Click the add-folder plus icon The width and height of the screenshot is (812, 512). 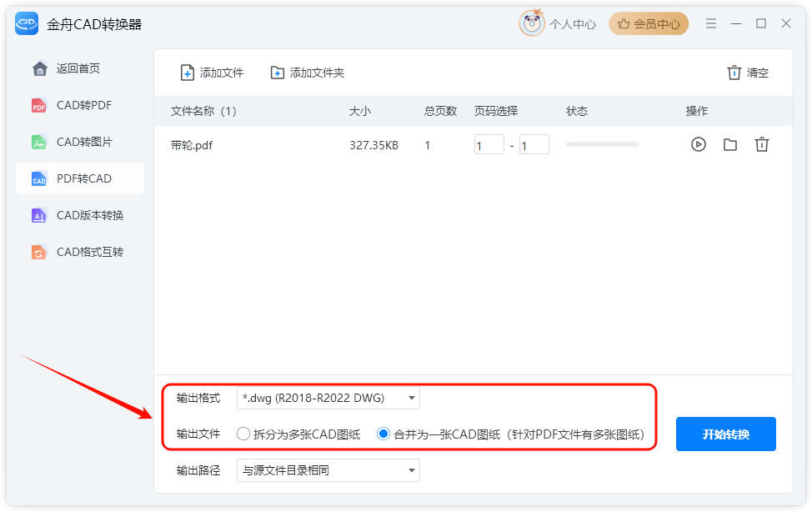click(278, 73)
